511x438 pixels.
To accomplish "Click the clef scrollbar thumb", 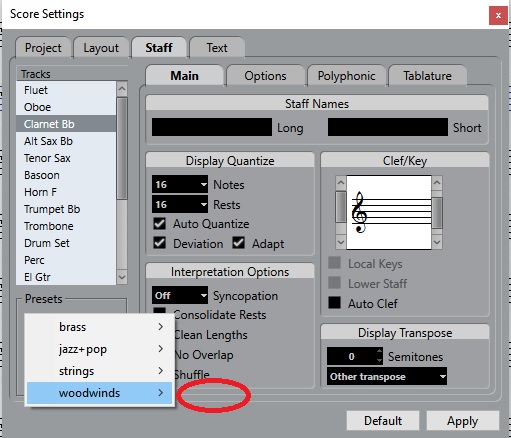I will [341, 207].
